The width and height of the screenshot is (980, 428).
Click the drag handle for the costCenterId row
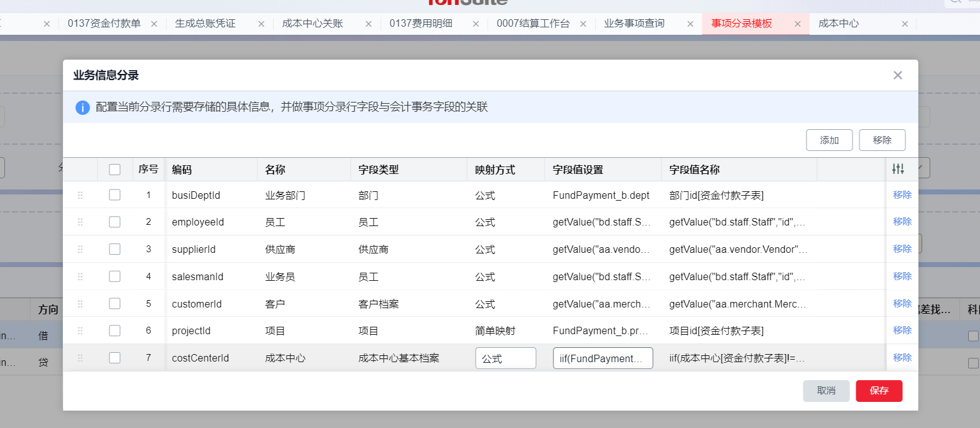(80, 358)
